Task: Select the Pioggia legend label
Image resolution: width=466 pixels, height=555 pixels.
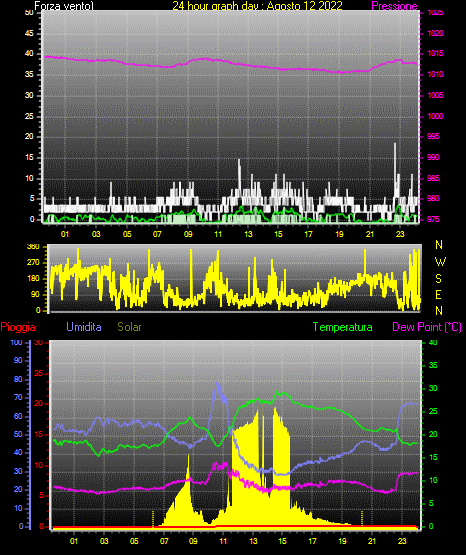Action: click(x=18, y=327)
